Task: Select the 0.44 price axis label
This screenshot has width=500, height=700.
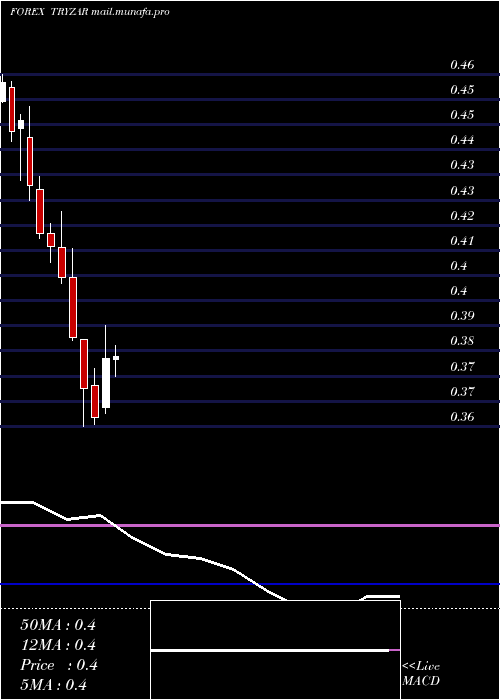Action: [462, 140]
